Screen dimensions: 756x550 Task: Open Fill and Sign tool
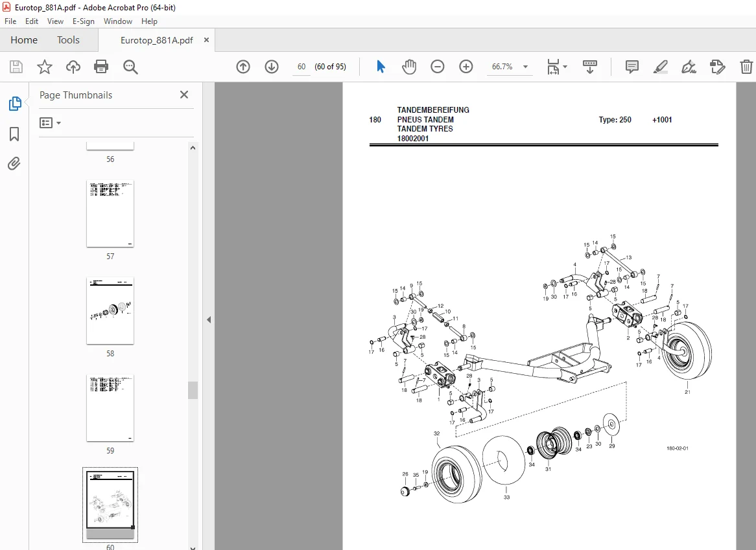point(689,67)
